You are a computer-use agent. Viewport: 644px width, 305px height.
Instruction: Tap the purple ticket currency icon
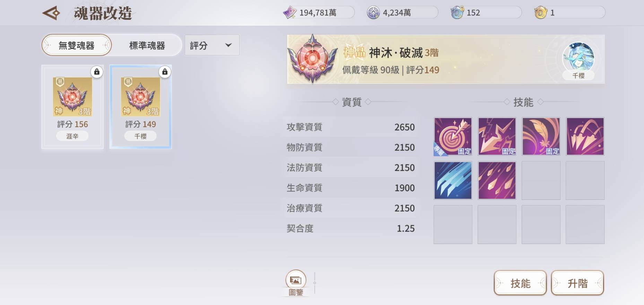(x=290, y=13)
